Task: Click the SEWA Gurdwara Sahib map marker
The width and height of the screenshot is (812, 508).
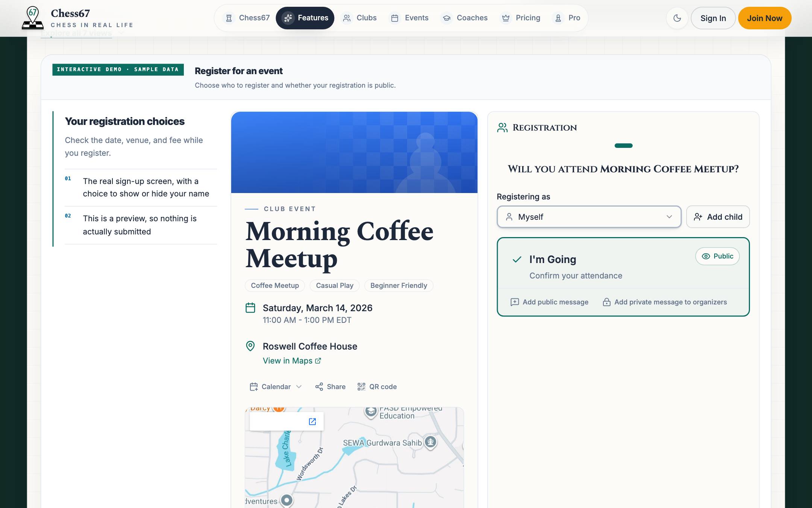Action: [x=430, y=442]
